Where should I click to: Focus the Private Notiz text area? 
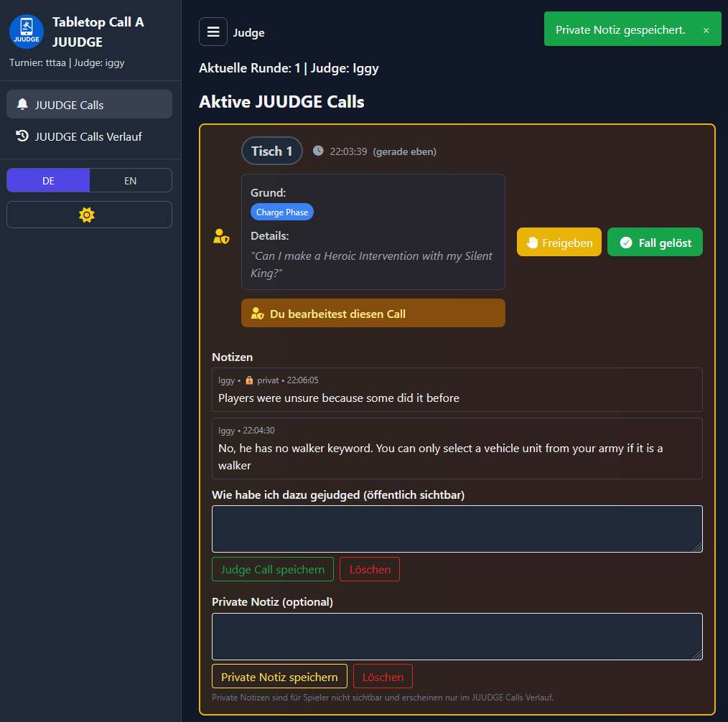(457, 637)
